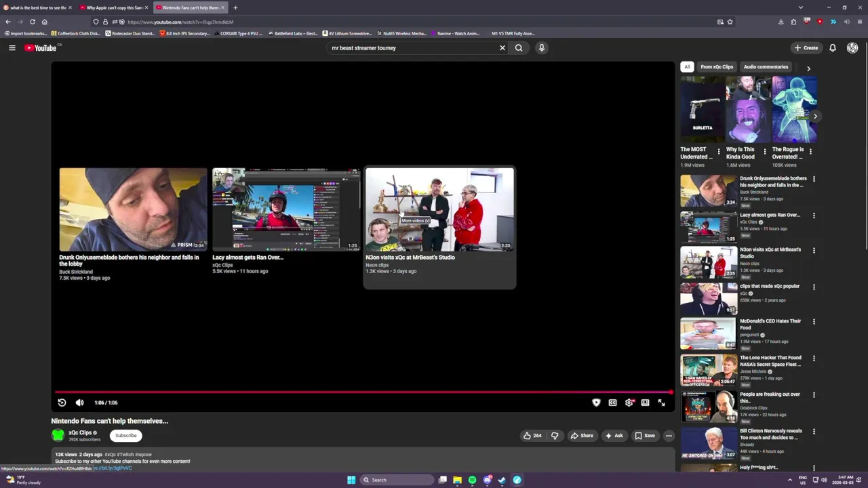Bookmark this page with the star
This screenshot has width=868, height=488.
(x=730, y=22)
